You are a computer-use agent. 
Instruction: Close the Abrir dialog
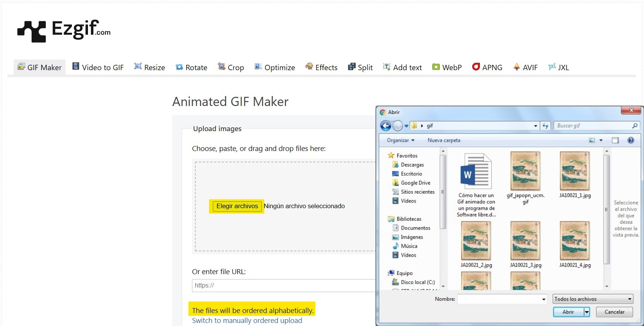pos(631,110)
